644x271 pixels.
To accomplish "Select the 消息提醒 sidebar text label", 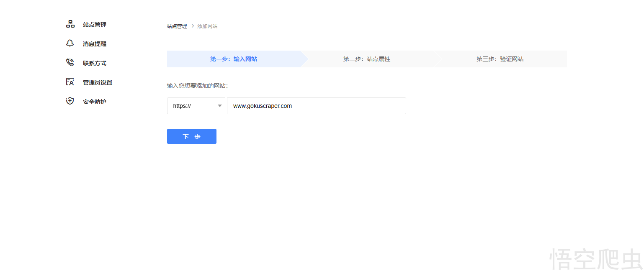I will pyautogui.click(x=95, y=44).
